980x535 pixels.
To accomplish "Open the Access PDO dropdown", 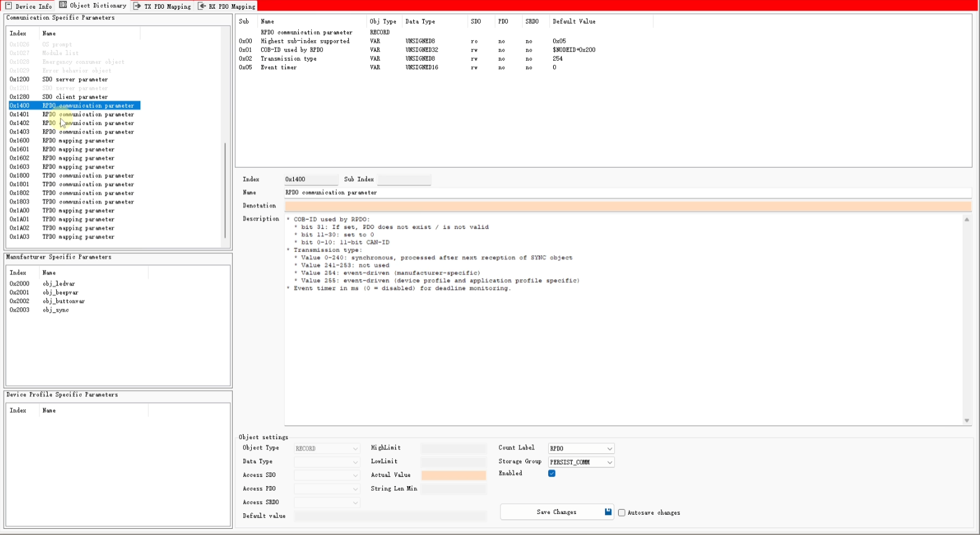I will tap(327, 489).
